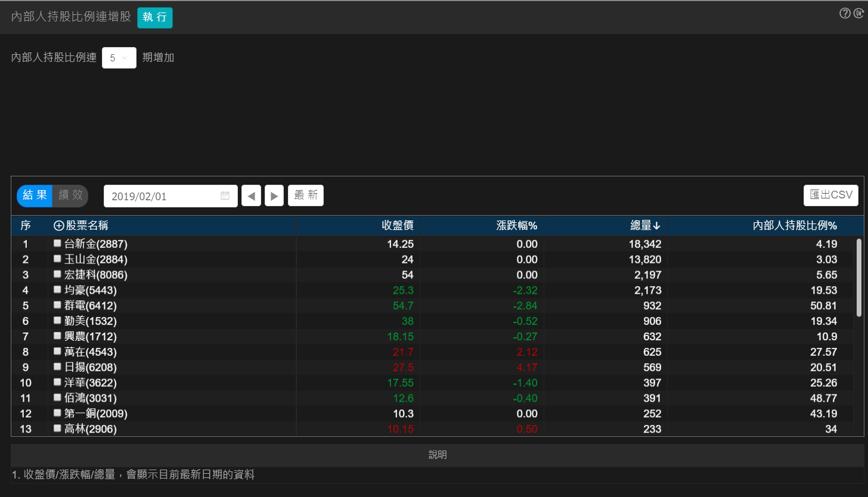The height and width of the screenshot is (497, 868).
Task: Open the help question mark icon
Action: point(845,13)
